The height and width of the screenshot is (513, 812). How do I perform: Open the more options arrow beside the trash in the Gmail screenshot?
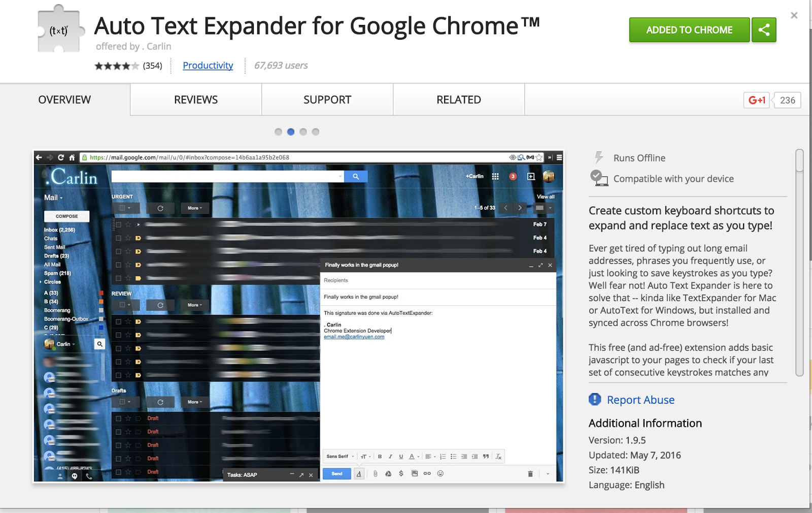548,474
